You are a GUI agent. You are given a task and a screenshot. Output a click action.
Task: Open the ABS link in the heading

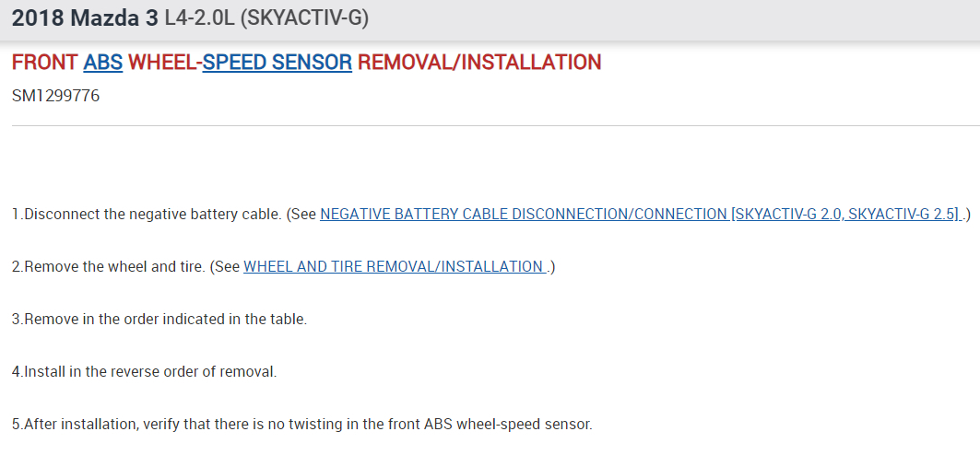102,63
